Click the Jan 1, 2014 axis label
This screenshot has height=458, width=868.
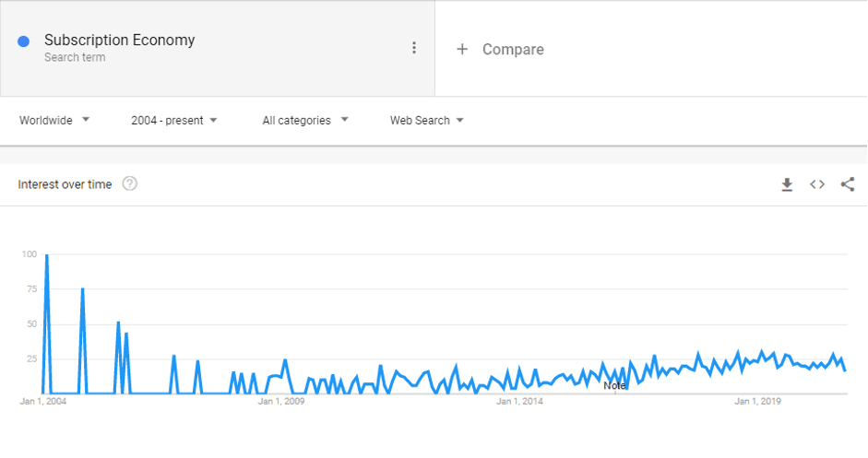click(x=519, y=402)
